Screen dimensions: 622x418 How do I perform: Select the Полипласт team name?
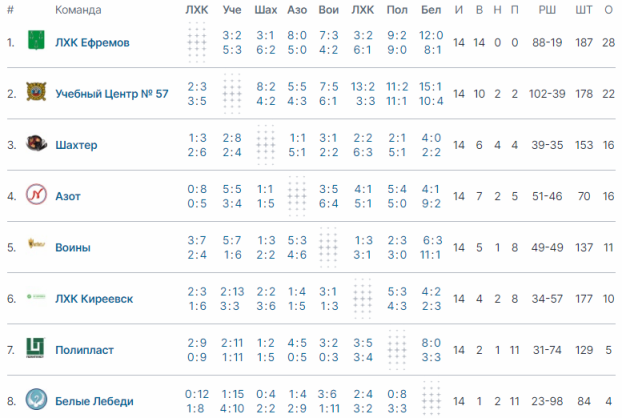(84, 350)
